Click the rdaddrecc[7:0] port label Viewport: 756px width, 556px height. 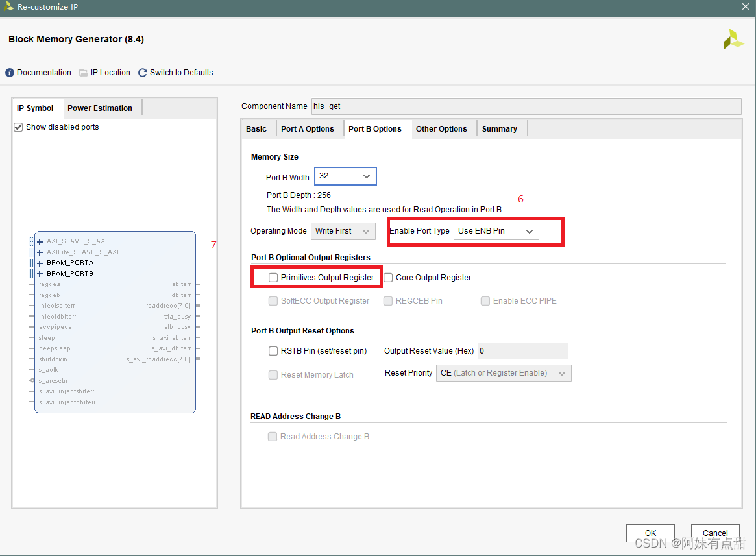tap(168, 306)
